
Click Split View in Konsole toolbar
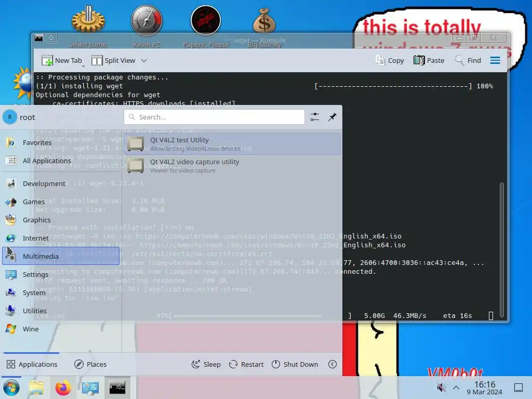[113, 60]
